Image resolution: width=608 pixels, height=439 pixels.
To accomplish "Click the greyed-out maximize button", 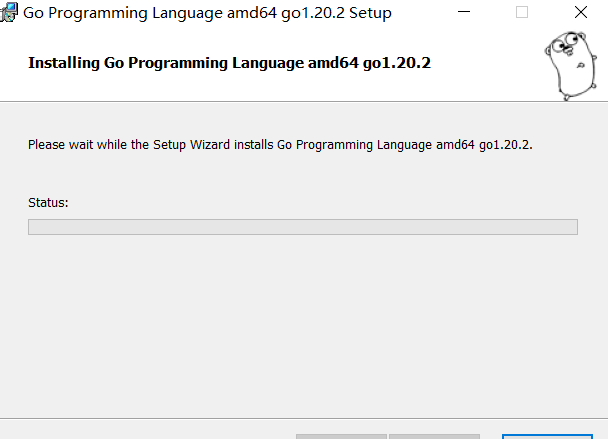I will [521, 14].
